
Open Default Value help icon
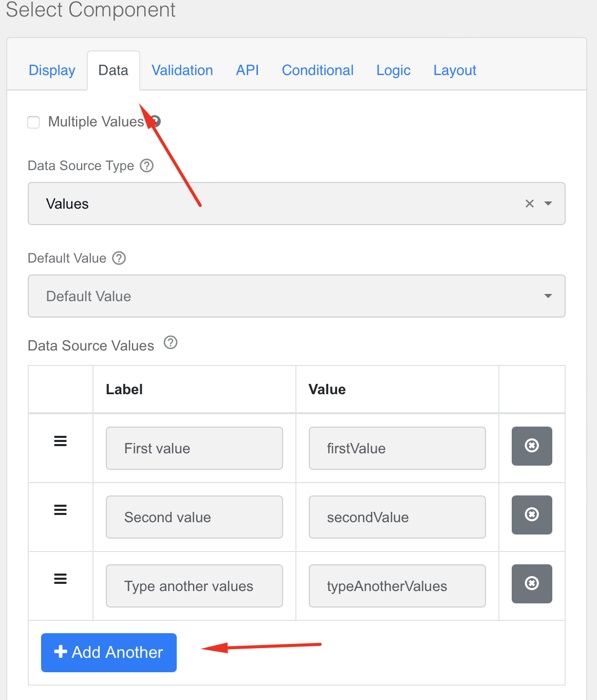click(119, 258)
